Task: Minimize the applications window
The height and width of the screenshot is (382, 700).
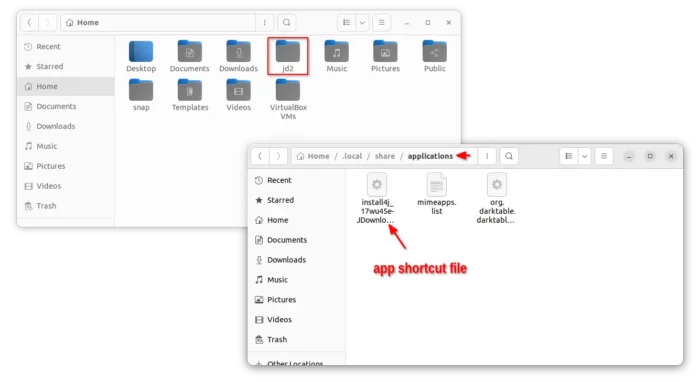Action: (629, 156)
